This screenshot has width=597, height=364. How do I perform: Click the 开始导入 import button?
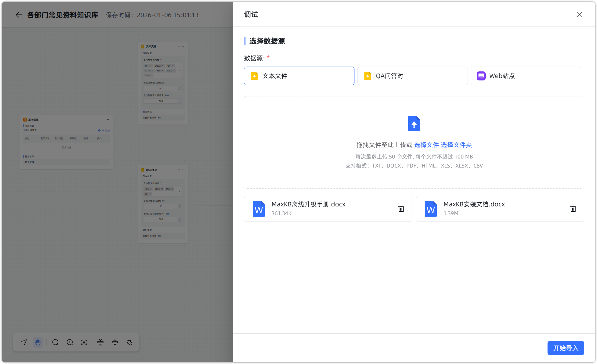pyautogui.click(x=566, y=348)
